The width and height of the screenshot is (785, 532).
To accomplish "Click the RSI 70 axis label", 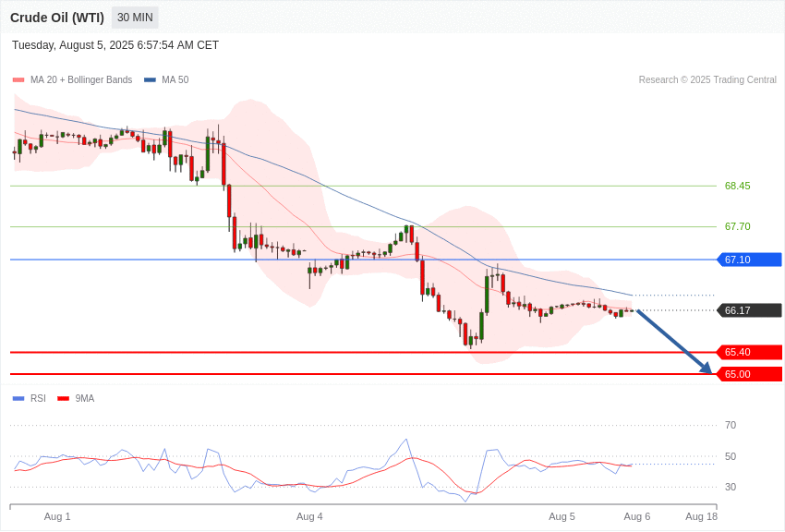I will [731, 425].
